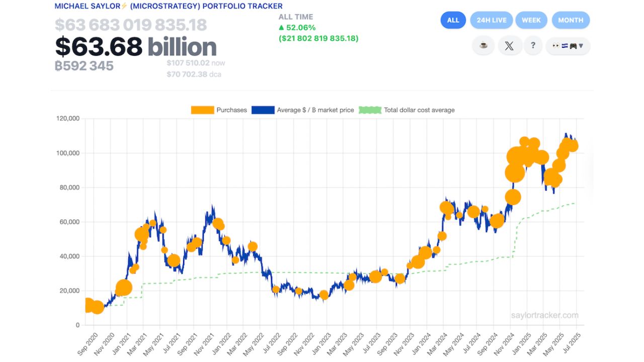Click the 20,000 y-axis label
Image resolution: width=644 pixels, height=362 pixels.
[69, 291]
